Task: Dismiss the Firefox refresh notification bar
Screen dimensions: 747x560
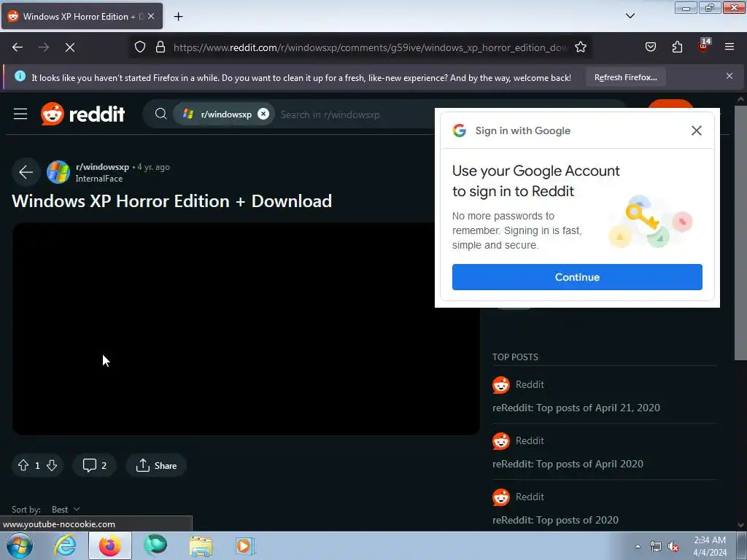Action: 729,76
